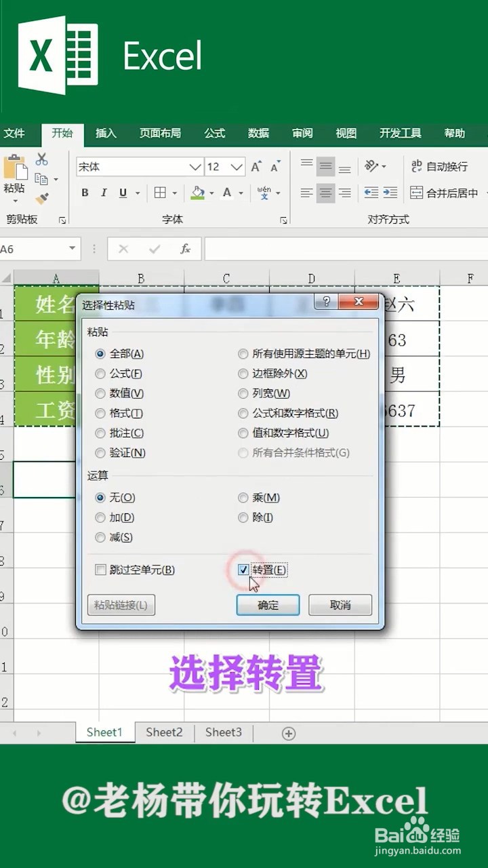This screenshot has width=488, height=868.
Task: Open the borders dropdown arrow
Action: tap(174, 193)
